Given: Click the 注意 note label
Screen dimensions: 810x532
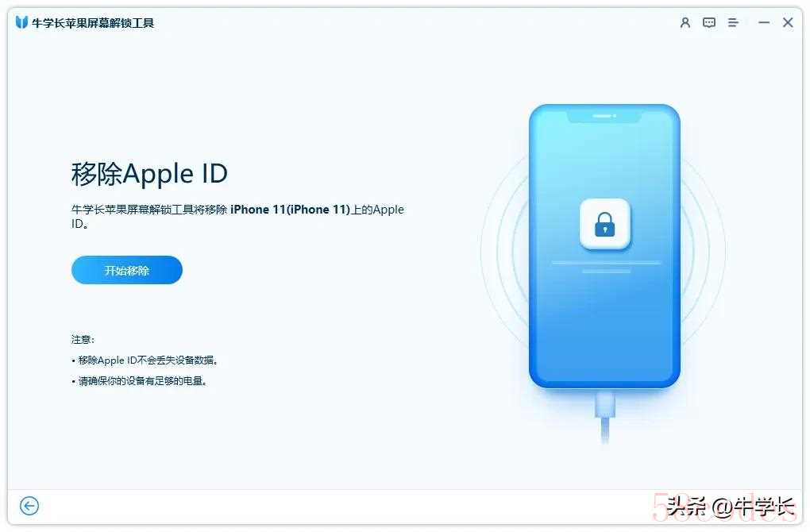Looking at the screenshot, I should 83,339.
